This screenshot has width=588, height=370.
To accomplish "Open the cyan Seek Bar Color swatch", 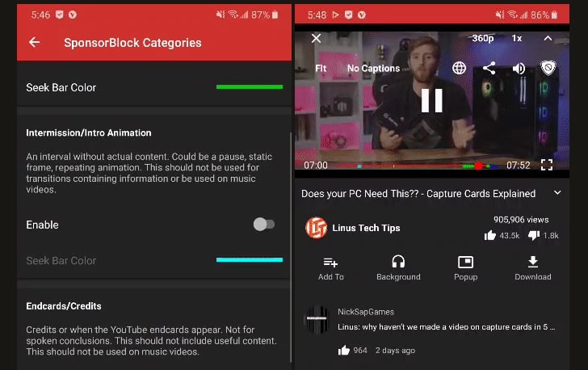I will click(250, 259).
